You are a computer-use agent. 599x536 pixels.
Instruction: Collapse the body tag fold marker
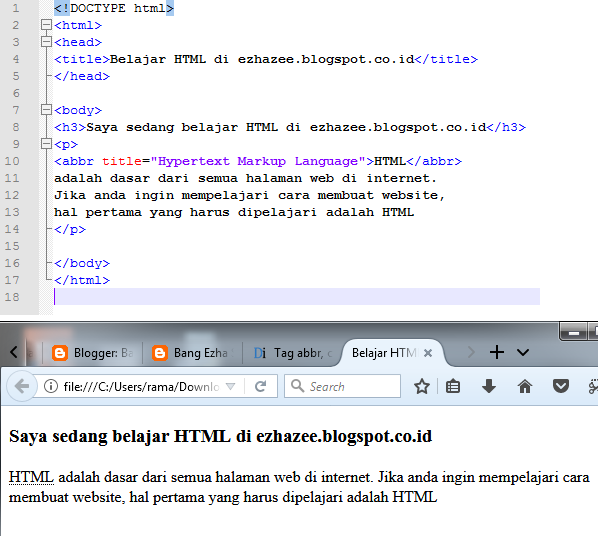[x=46, y=110]
